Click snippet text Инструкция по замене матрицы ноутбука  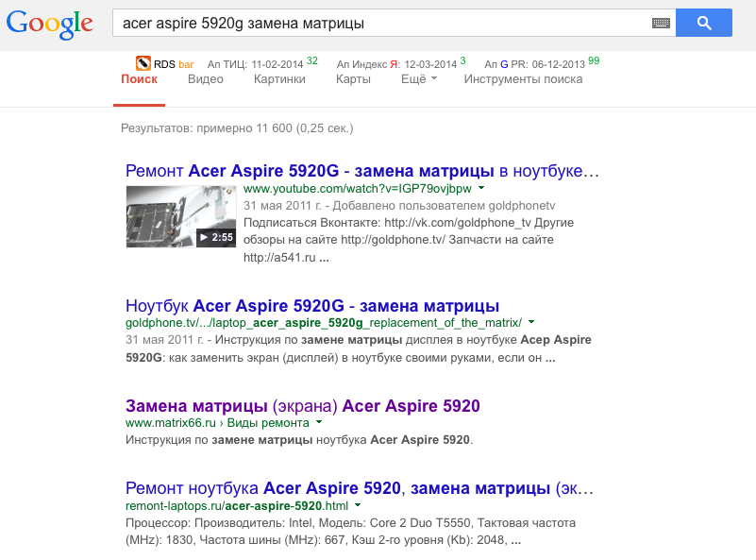click(299, 440)
